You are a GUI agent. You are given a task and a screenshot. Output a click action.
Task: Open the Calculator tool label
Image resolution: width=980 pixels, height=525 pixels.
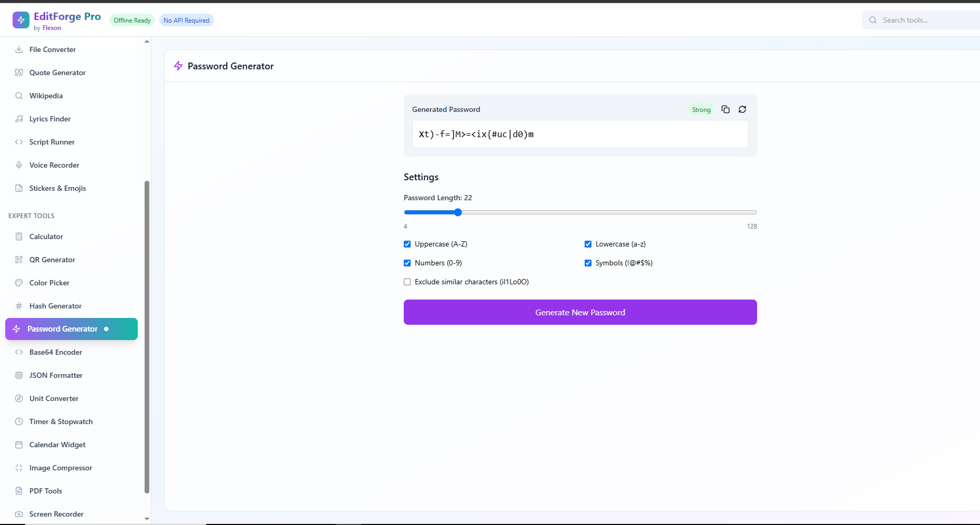click(46, 236)
